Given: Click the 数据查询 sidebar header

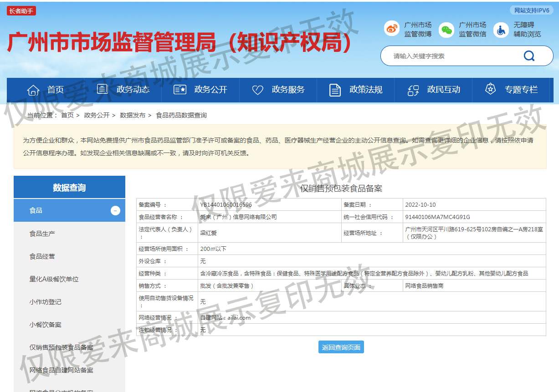Looking at the screenshot, I should [x=69, y=187].
